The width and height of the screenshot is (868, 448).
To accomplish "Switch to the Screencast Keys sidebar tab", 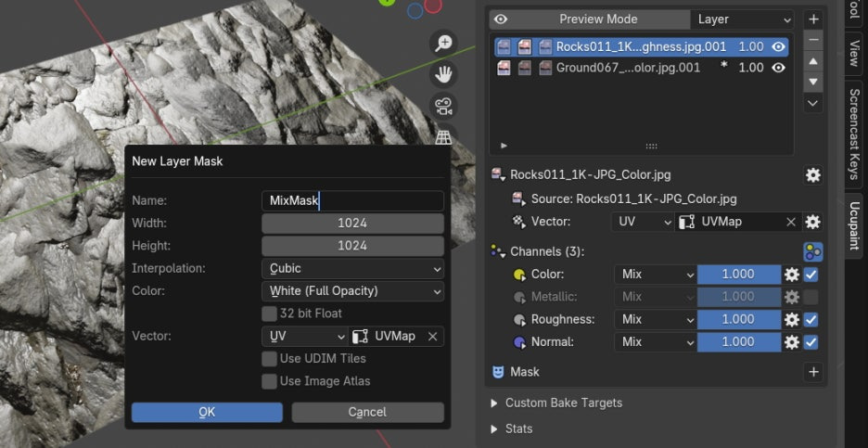I will click(854, 134).
